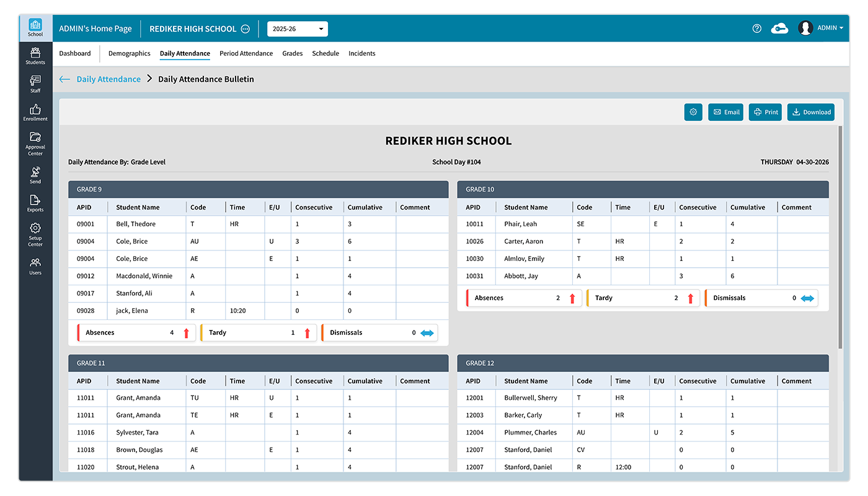Expand the ADMIN account menu
This screenshot has height=496, width=868.
point(830,28)
